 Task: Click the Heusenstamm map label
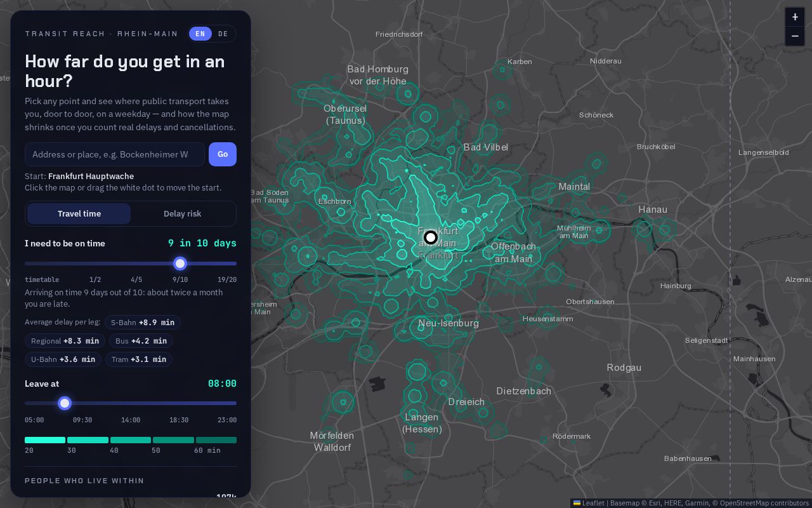point(548,319)
